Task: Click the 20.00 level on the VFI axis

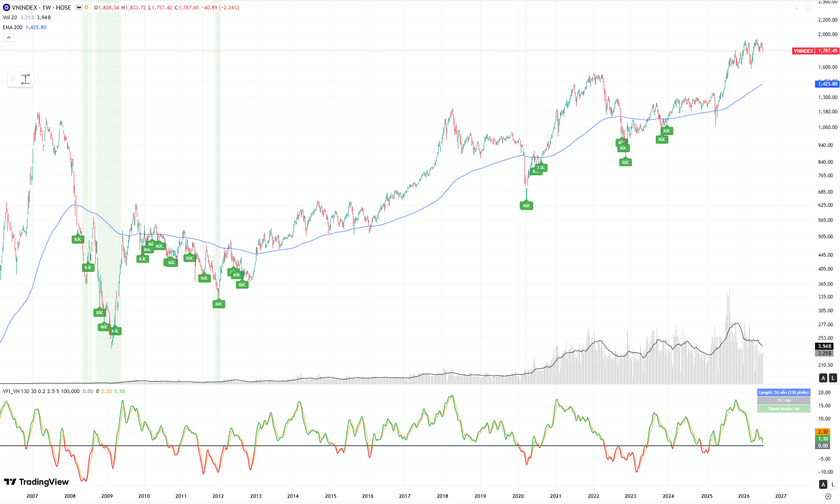Action: pos(824,393)
